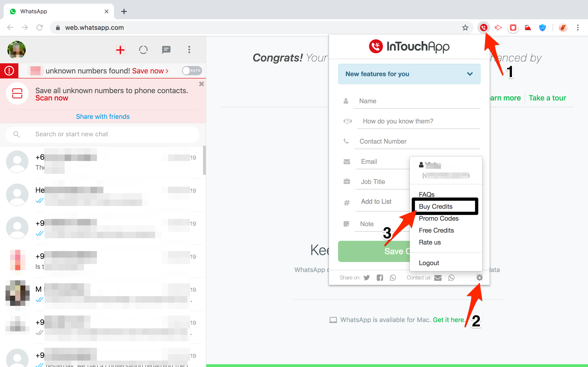The width and height of the screenshot is (588, 367).
Task: Click the InTouchApp extension icon in toolbar
Action: click(x=483, y=28)
